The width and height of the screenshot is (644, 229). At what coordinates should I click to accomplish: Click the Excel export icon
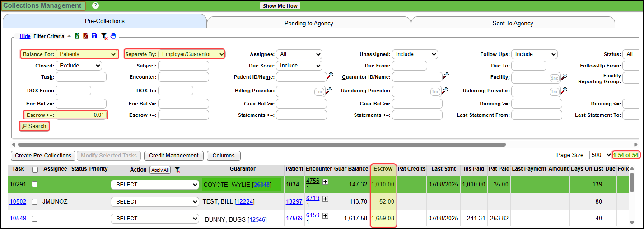77,36
